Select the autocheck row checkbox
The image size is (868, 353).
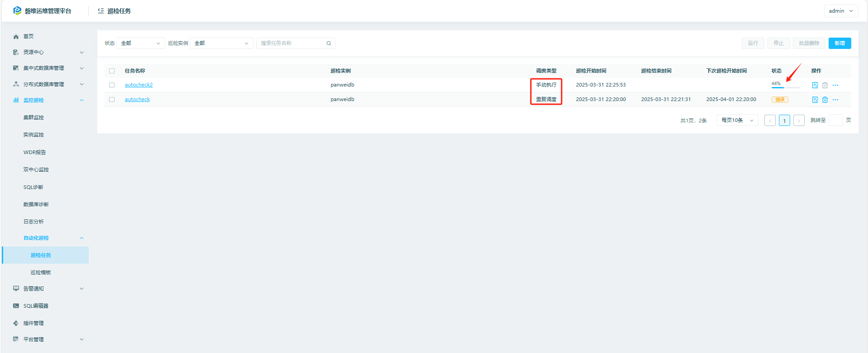112,100
